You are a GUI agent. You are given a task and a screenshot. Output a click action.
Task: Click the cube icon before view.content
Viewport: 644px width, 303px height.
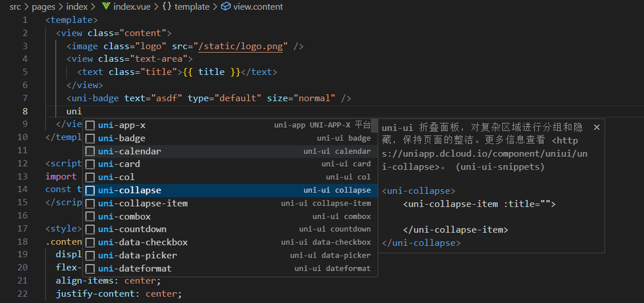click(226, 7)
